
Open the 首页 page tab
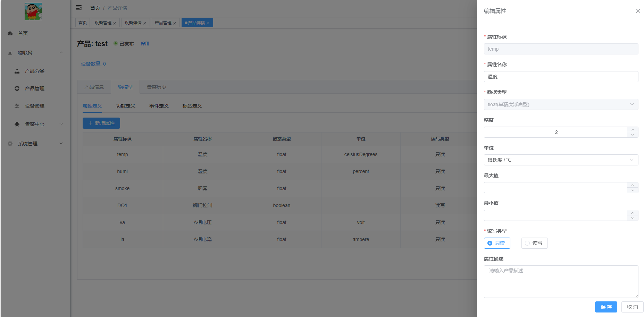coord(83,23)
